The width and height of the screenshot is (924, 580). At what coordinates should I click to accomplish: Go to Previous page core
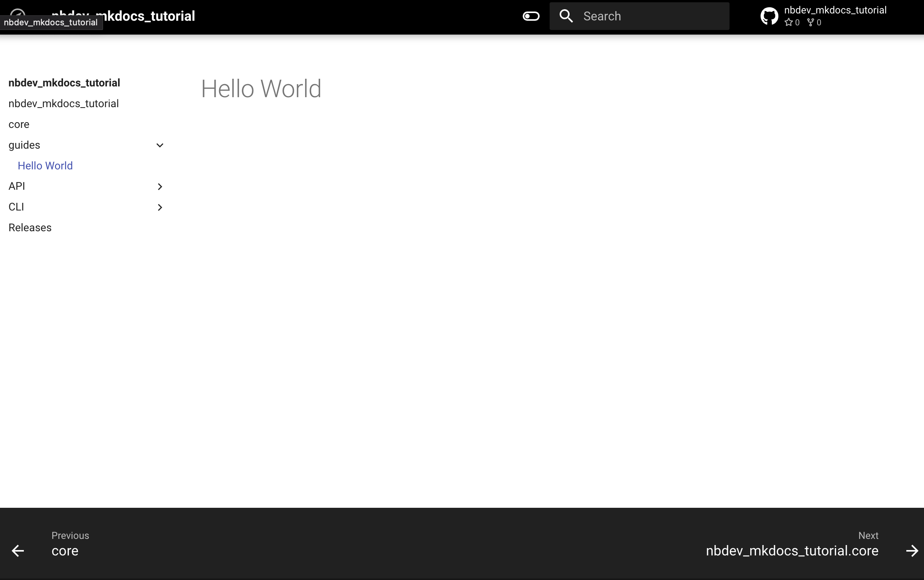tap(65, 551)
